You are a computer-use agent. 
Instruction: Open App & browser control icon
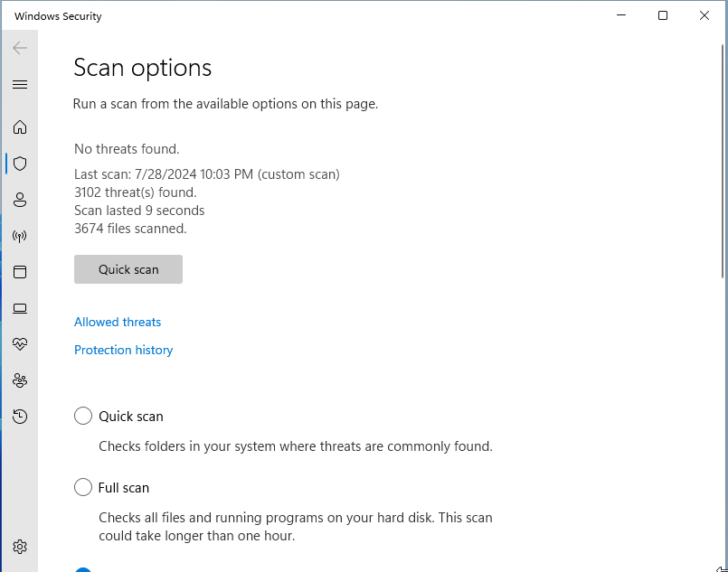tap(20, 272)
